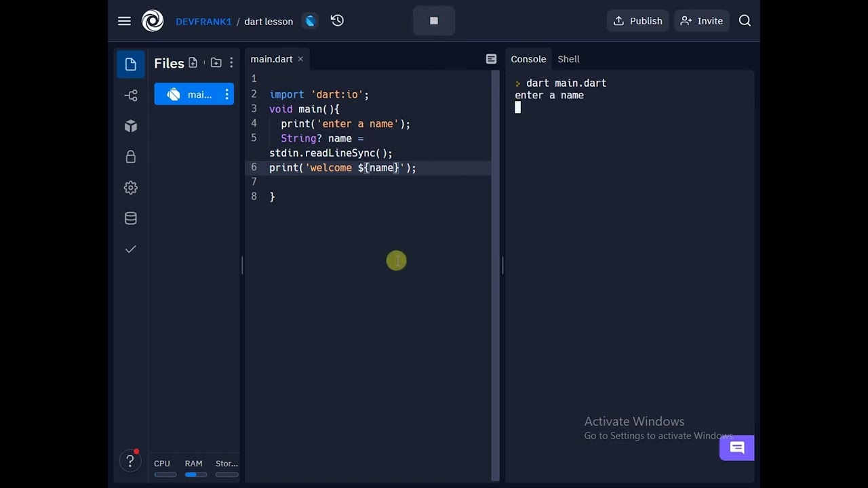Viewport: 868px width, 488px height.
Task: Add a new file icon
Action: pos(193,62)
